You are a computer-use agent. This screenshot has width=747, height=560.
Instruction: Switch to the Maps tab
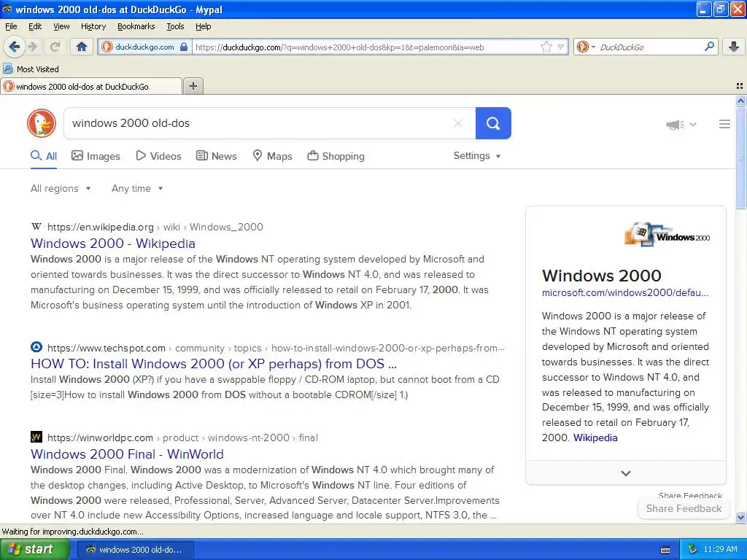(273, 156)
